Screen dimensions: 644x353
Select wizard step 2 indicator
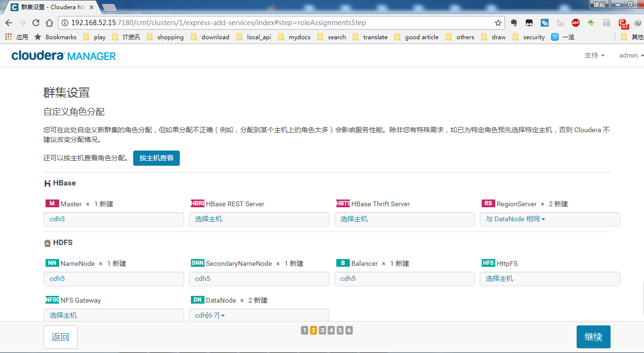313,330
